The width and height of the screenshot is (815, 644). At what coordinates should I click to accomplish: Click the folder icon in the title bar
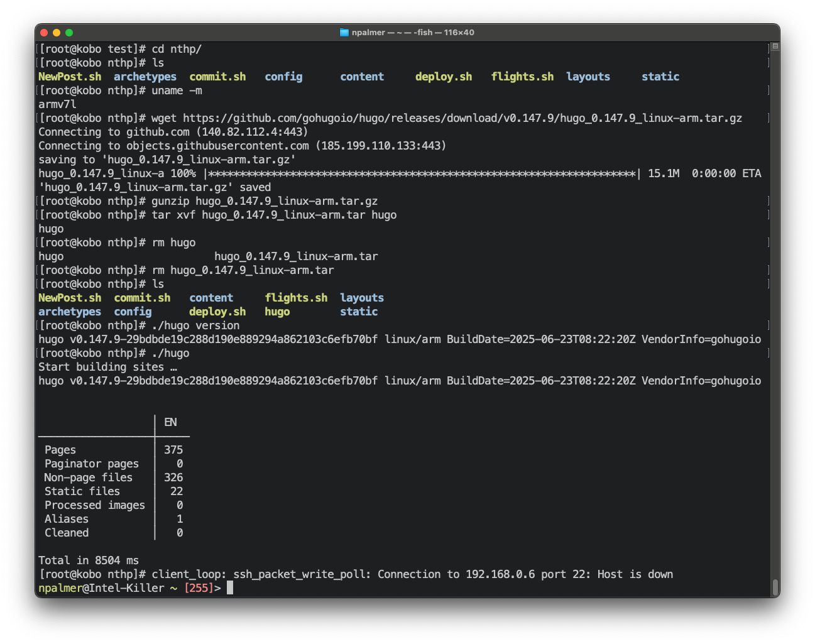(x=344, y=33)
